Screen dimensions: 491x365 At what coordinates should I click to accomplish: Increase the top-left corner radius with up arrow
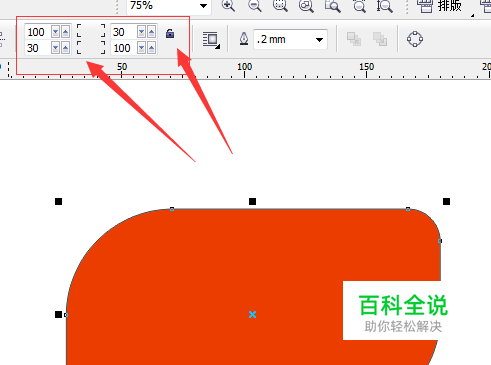65,32
